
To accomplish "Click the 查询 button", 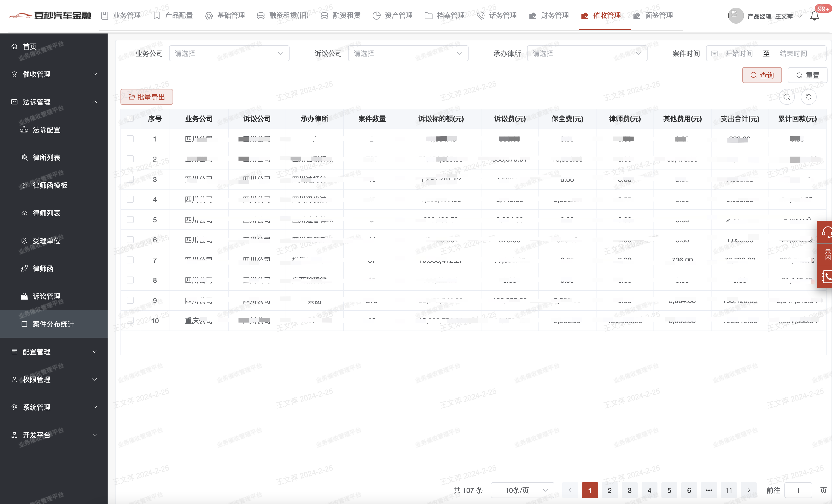I will (x=762, y=75).
